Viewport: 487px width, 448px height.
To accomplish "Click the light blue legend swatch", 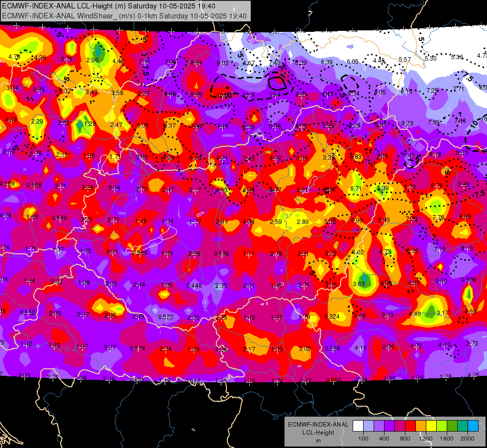I will [x=473, y=426].
